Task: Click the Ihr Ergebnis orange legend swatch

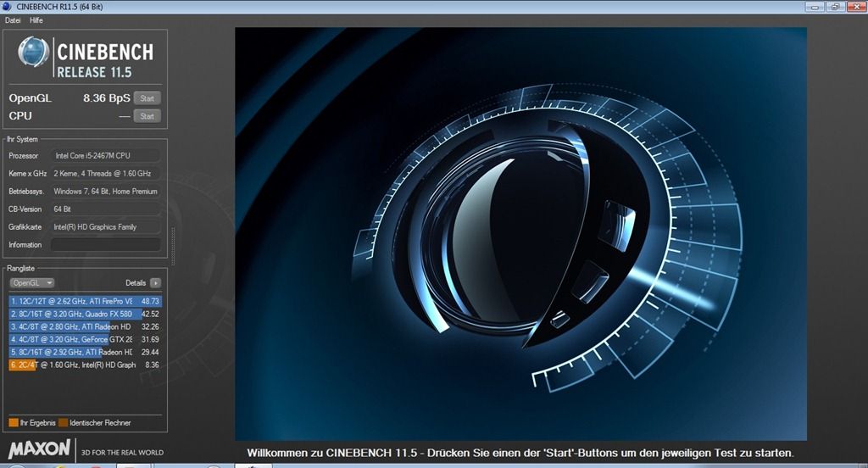Action: click(14, 422)
